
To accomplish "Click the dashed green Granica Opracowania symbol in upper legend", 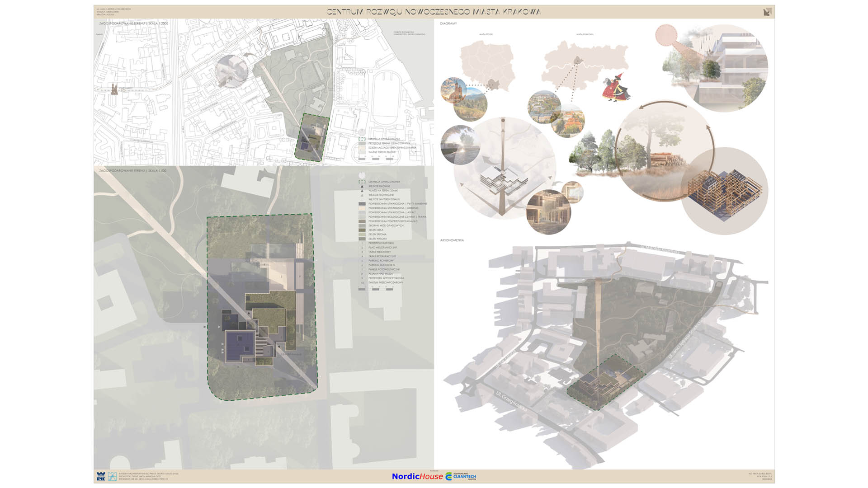I will pos(362,139).
